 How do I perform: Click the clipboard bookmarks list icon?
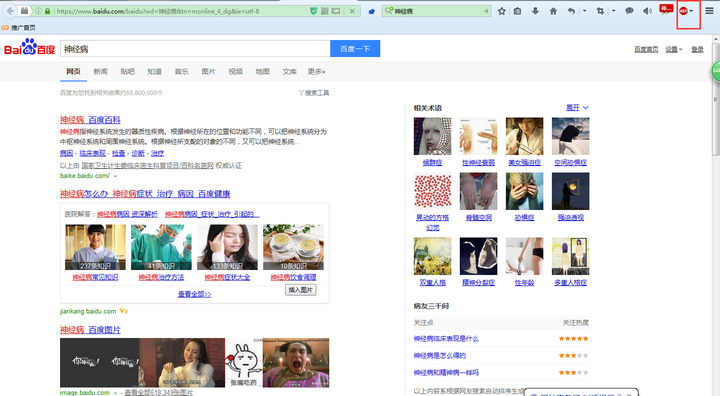518,11
